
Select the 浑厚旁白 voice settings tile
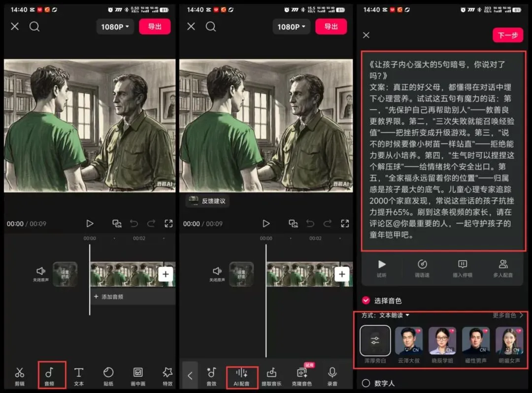point(375,340)
